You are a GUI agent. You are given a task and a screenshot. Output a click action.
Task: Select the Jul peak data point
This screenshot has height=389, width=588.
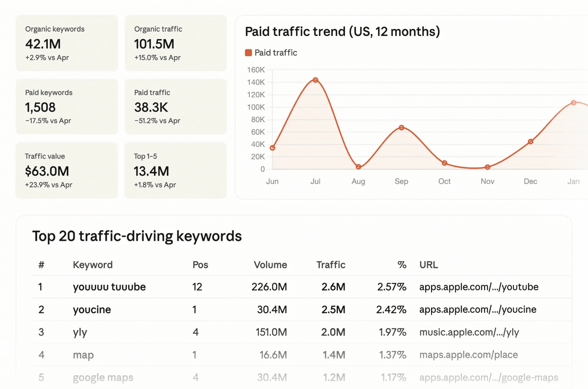click(x=315, y=80)
